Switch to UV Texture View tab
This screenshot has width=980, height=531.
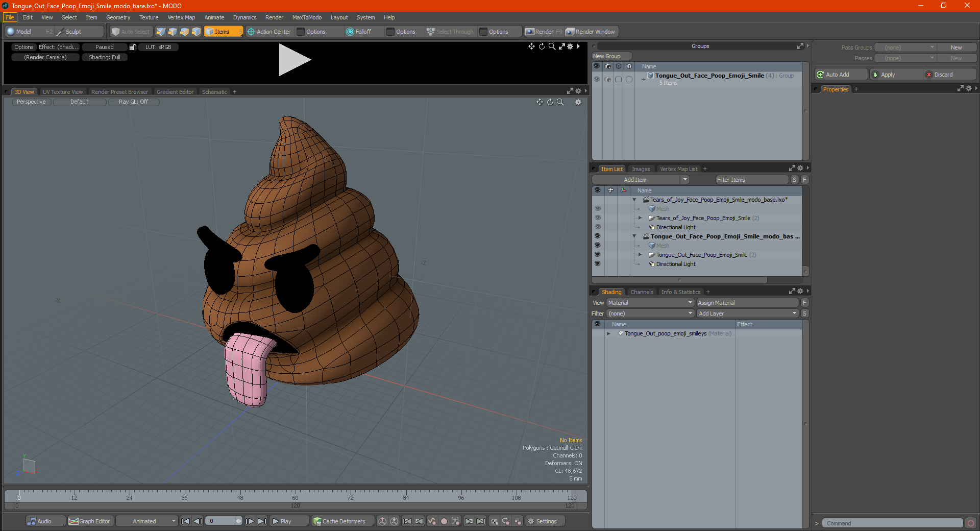click(63, 92)
